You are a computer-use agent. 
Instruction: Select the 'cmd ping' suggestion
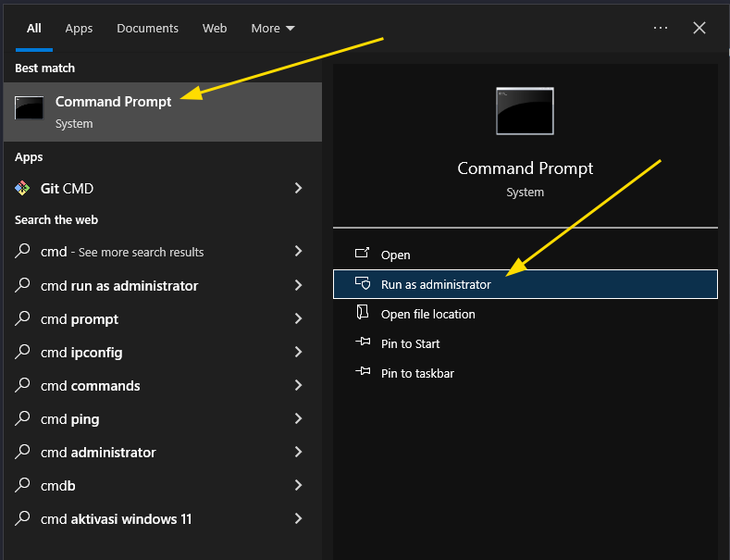[163, 418]
